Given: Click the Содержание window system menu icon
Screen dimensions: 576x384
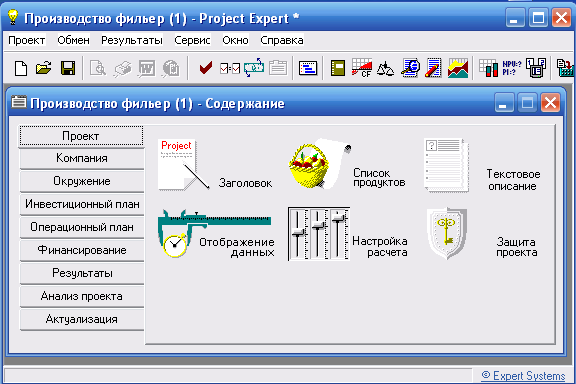Looking at the screenshot, I should click(x=18, y=102).
